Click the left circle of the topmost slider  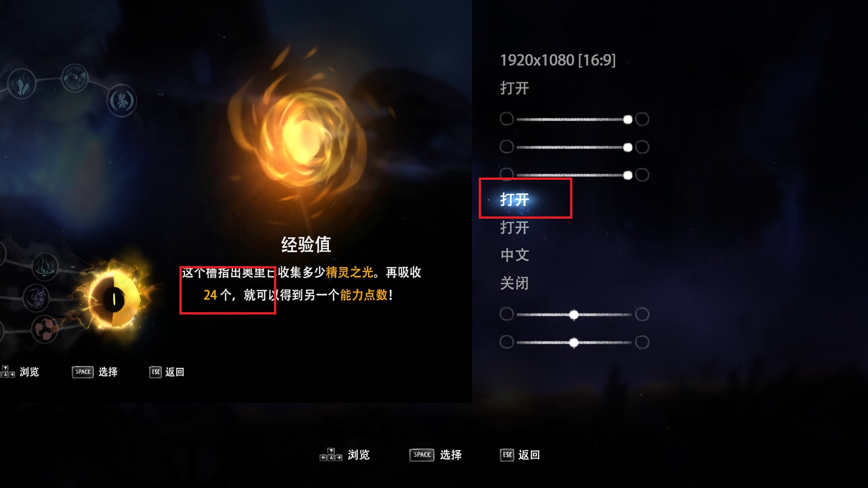(507, 119)
